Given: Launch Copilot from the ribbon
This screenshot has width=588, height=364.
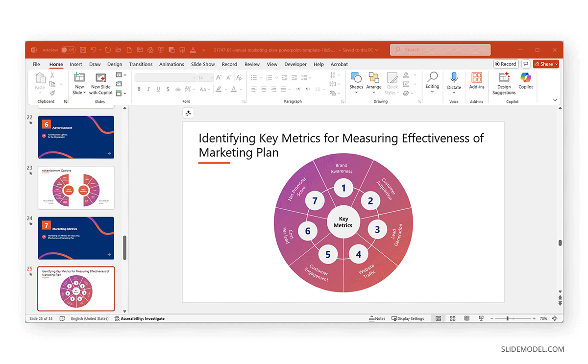Looking at the screenshot, I should click(x=526, y=81).
